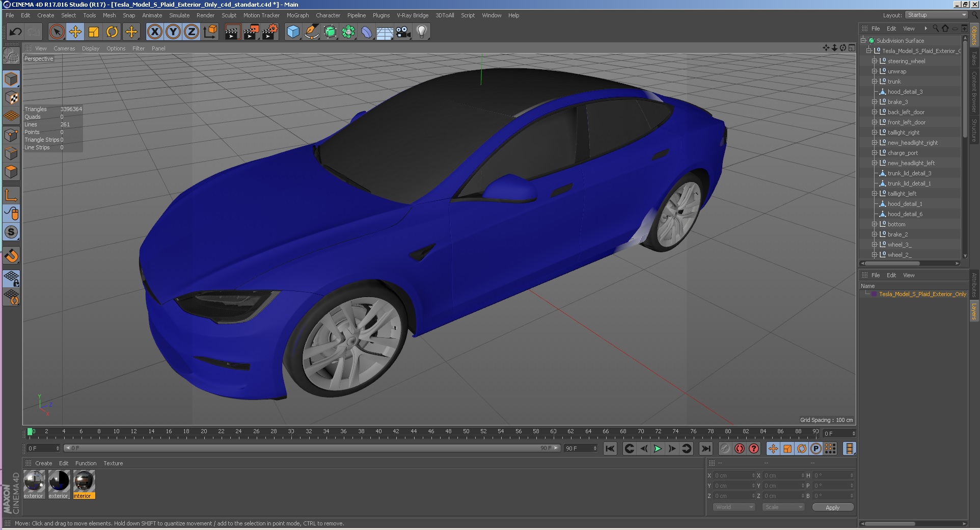This screenshot has width=980, height=530.
Task: Expand the back_left_door object
Action: point(875,112)
